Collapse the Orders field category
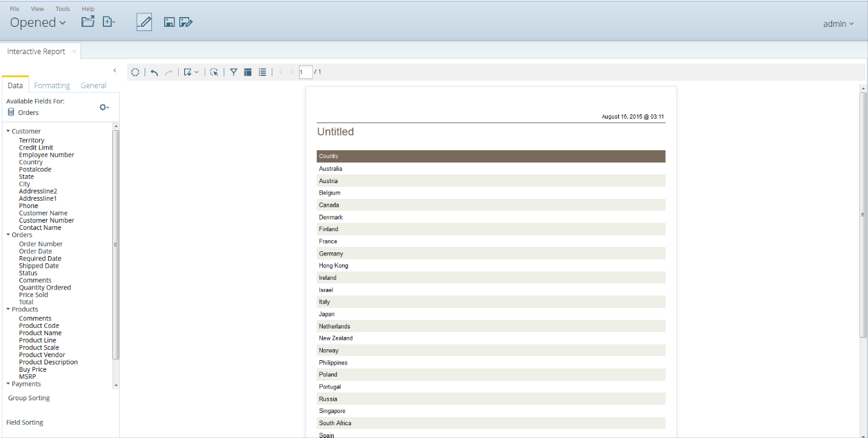Screen dimensions: 868x438 (x=9, y=234)
